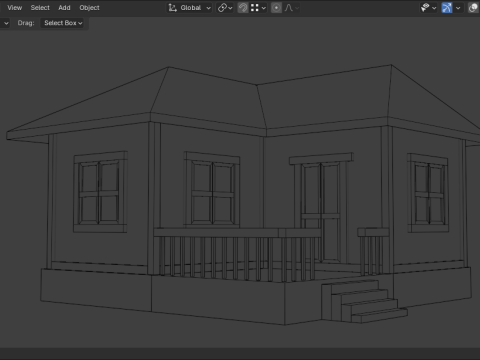Click the transform orientation axes icon

(172, 8)
